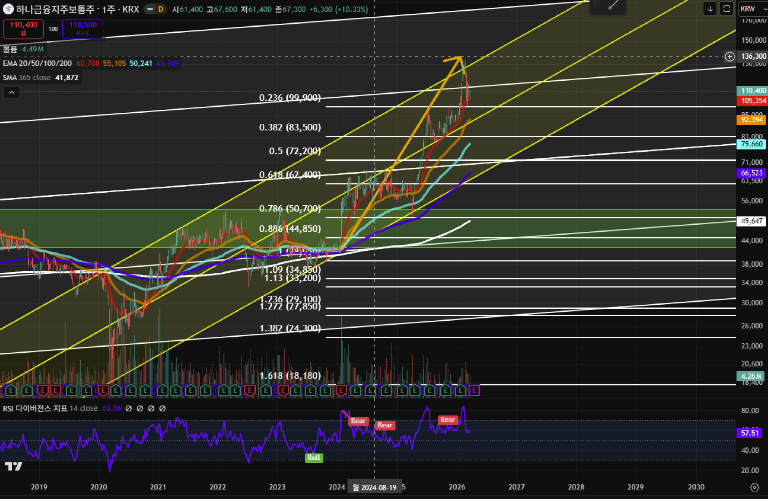Click the green Bull label on RSI
Image resolution: width=768 pixels, height=499 pixels.
(313, 457)
